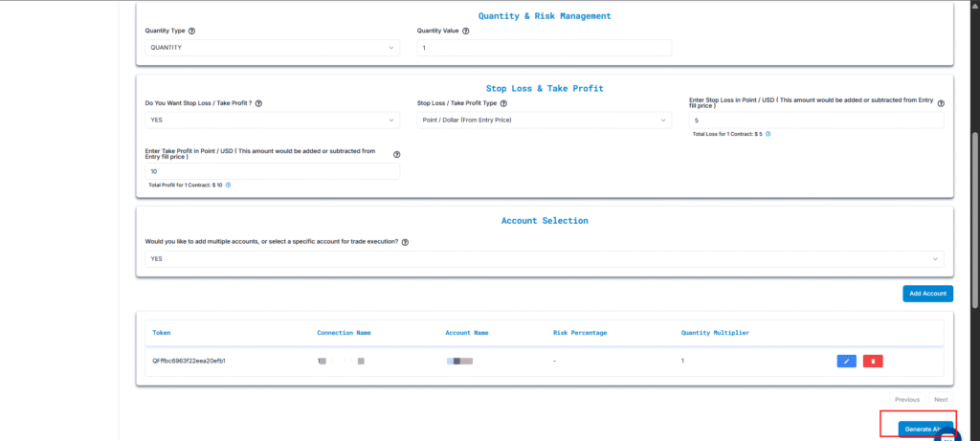Delete the QFffbc6963f22eea20efb1 account row
Image resolution: width=980 pixels, height=441 pixels.
pos(873,361)
